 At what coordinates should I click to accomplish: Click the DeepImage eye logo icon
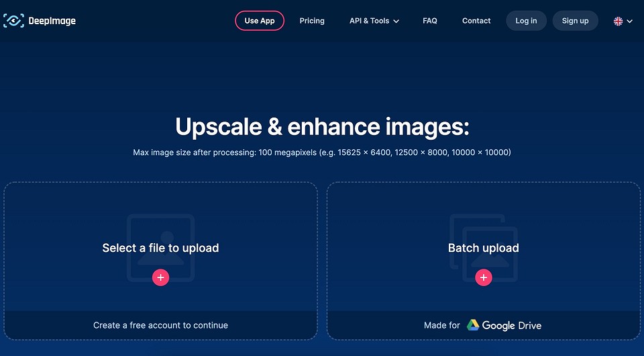[13, 21]
